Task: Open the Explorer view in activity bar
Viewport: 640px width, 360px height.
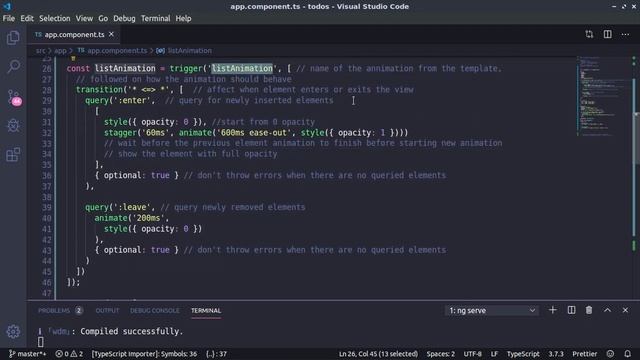Action: click(x=13, y=38)
